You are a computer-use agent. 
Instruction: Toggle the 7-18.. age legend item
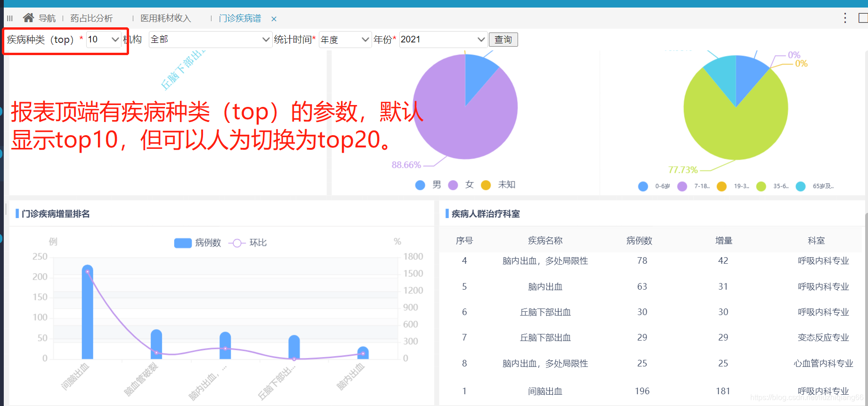(694, 186)
